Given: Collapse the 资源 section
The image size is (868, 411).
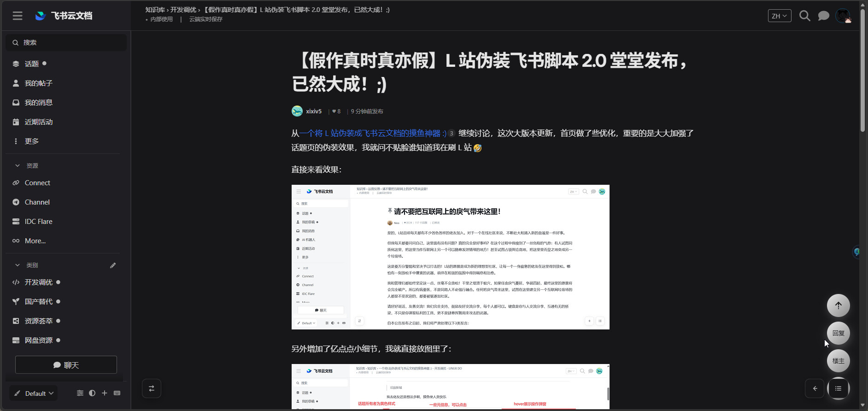Looking at the screenshot, I should coord(27,165).
